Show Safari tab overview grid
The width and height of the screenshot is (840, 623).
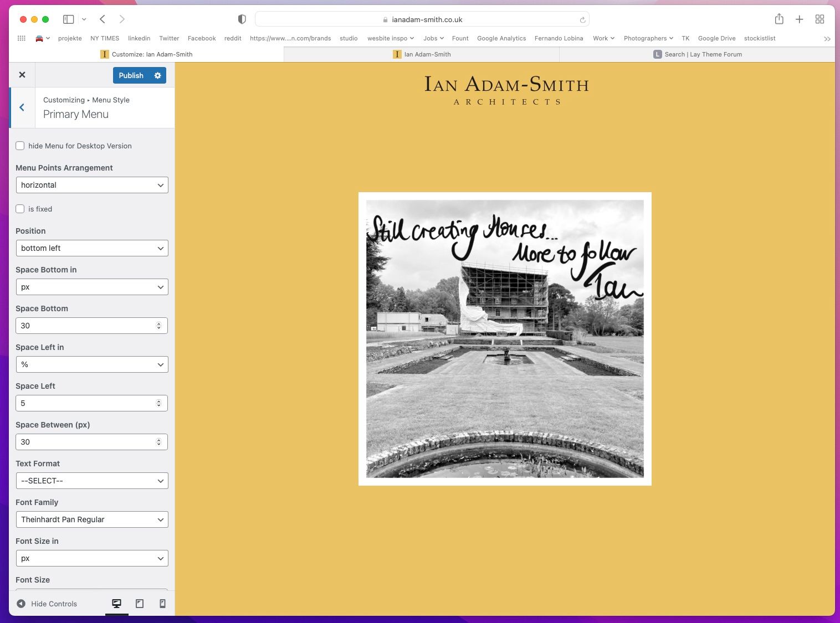(x=819, y=19)
